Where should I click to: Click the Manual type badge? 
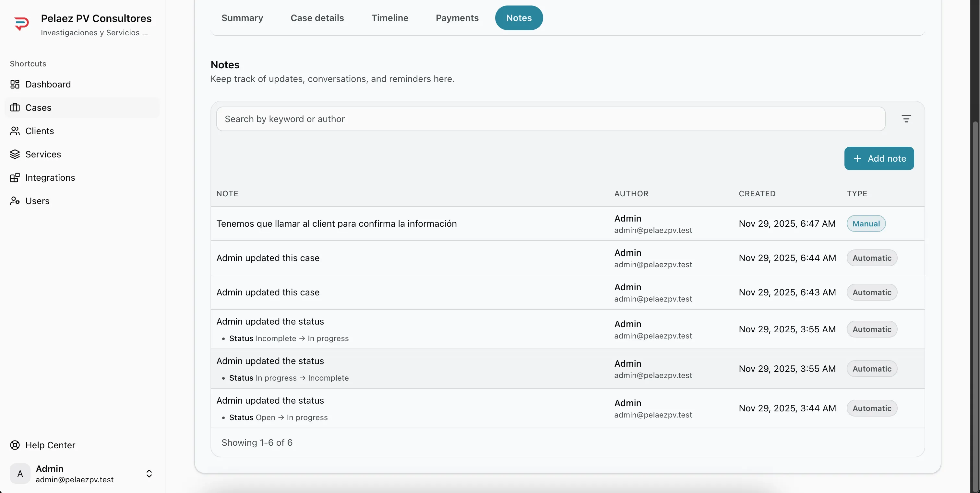tap(866, 224)
